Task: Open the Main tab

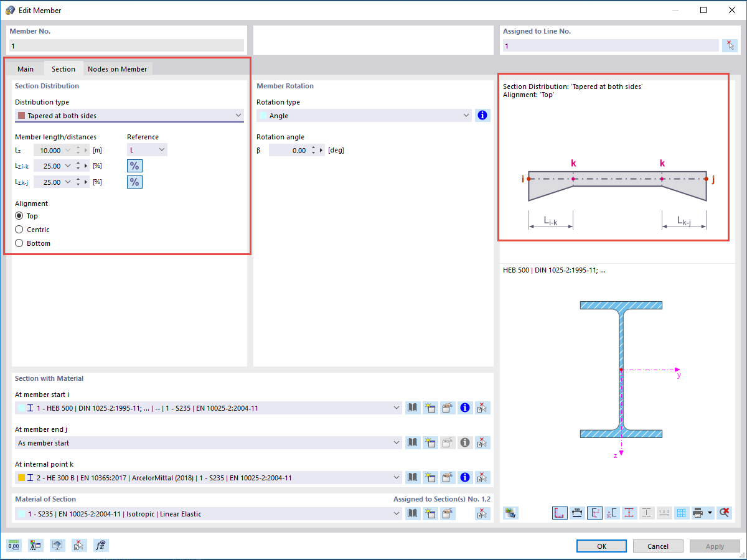Action: (x=26, y=68)
